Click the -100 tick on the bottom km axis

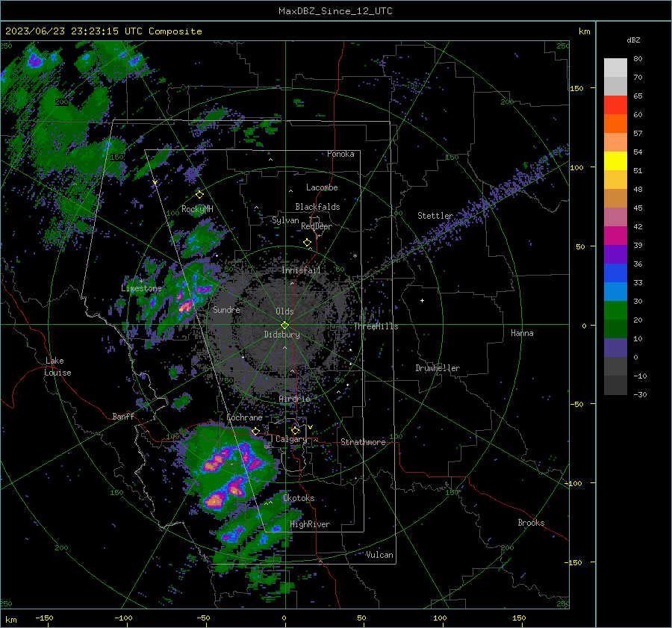click(123, 618)
